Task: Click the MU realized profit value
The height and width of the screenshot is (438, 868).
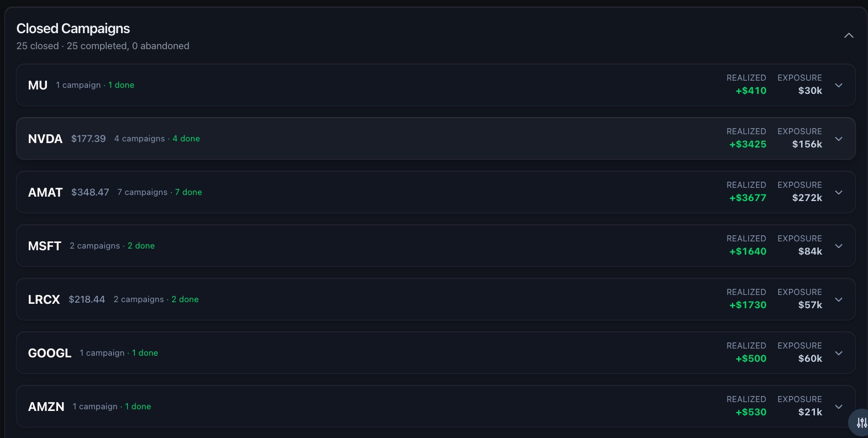Action: coord(750,91)
